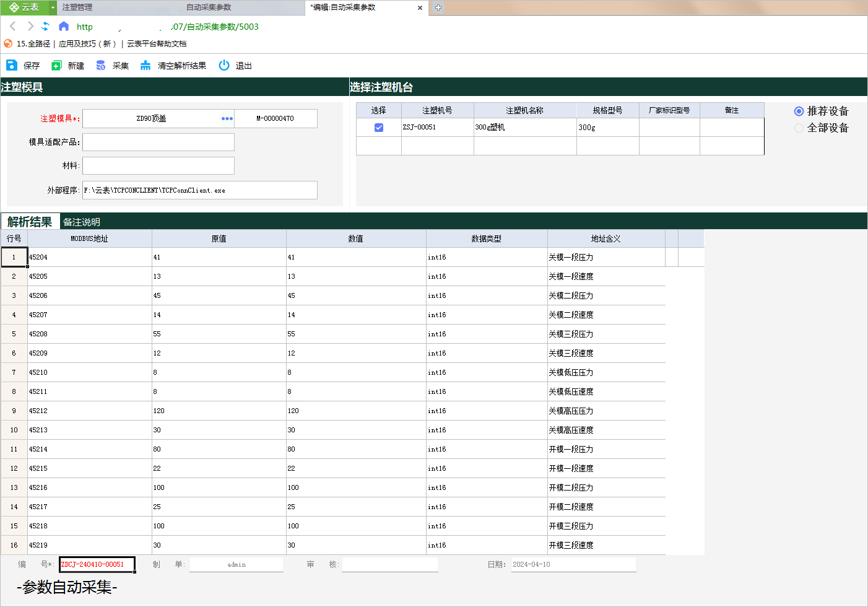
Task: Open the 注塑模具 lookup ellipsis button
Action: pos(227,118)
